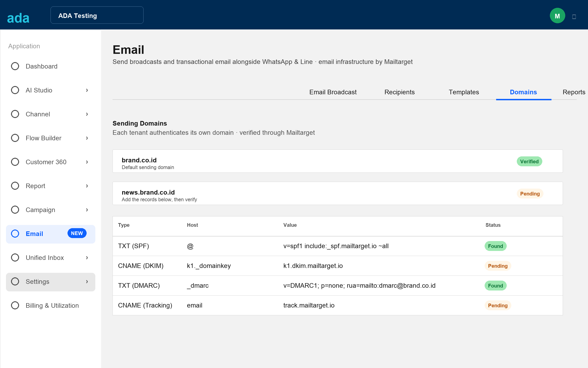
Task: Click the k1._domainkey host cell
Action: coord(209,266)
